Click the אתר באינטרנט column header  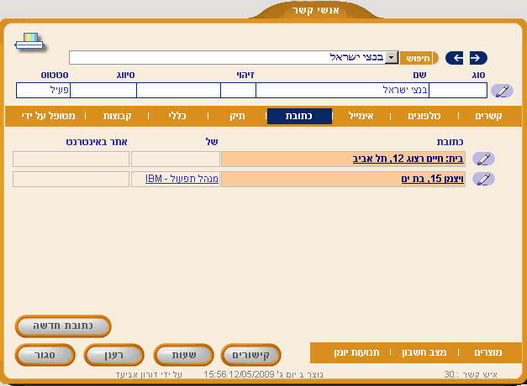click(x=96, y=142)
